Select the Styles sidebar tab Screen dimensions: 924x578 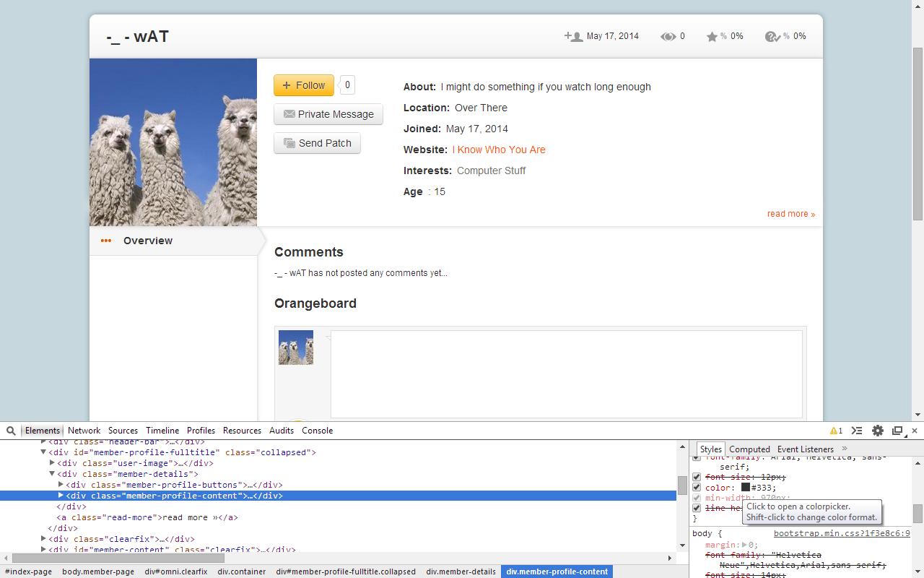click(x=711, y=449)
